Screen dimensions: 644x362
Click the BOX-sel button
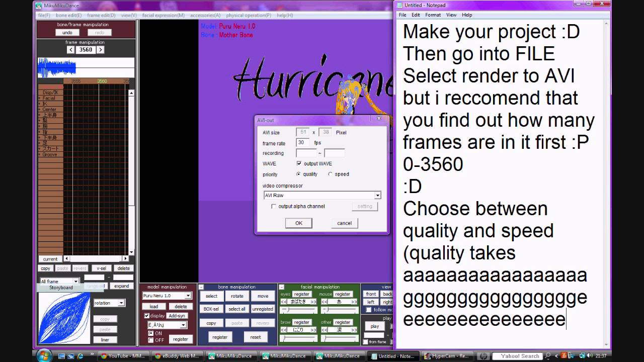pos(211,309)
